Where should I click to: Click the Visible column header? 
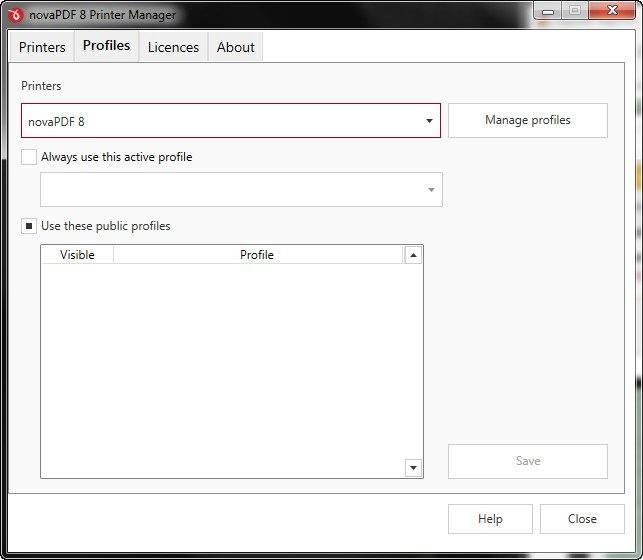point(77,255)
